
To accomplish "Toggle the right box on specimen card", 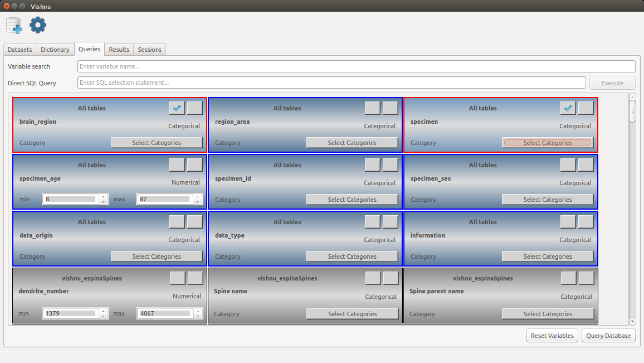I will tap(586, 108).
